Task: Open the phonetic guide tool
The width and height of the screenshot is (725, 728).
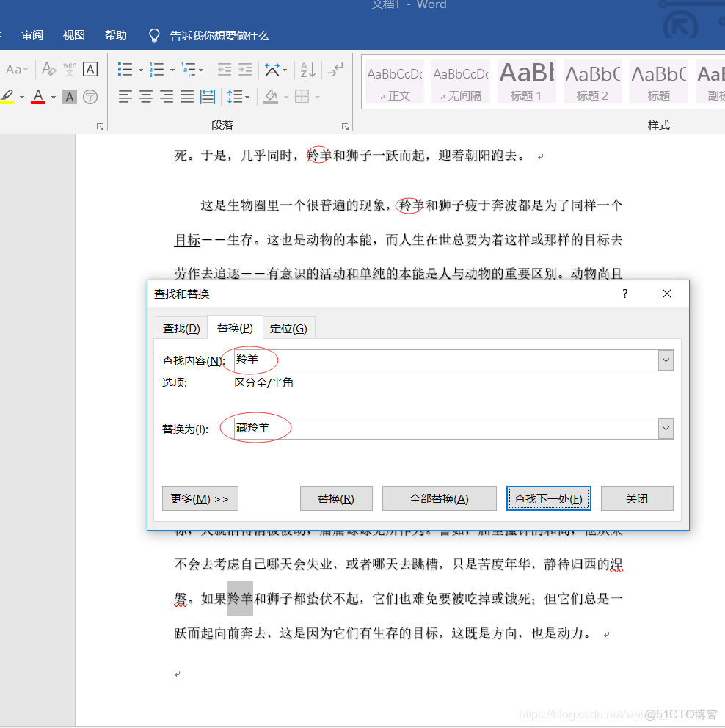Action: point(68,69)
